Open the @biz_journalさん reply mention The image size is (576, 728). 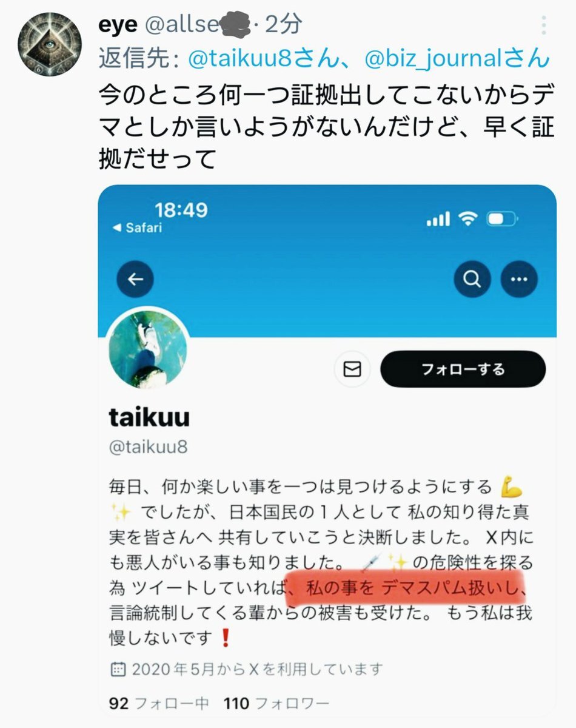coord(457,58)
